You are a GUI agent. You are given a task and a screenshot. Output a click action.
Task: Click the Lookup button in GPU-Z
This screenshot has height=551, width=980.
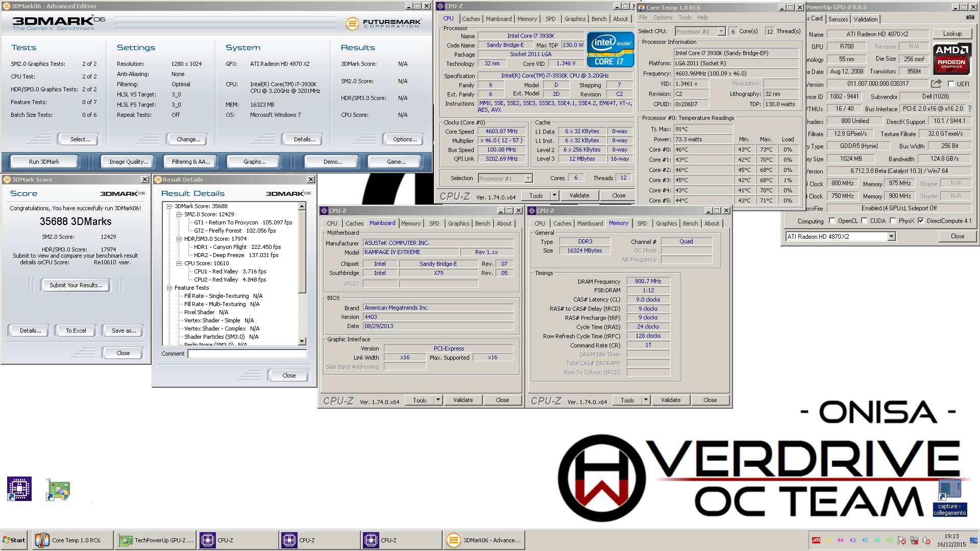click(x=952, y=34)
